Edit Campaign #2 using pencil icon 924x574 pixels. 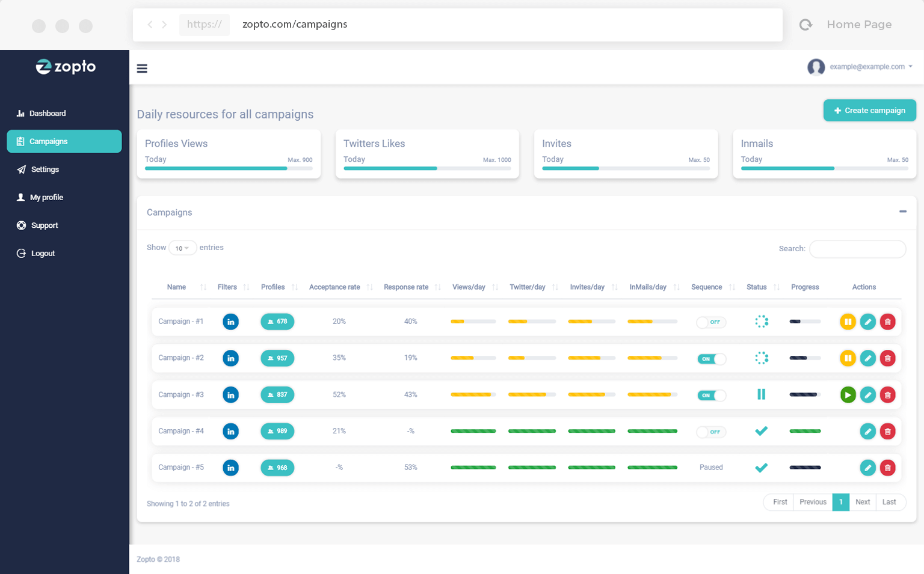point(867,359)
